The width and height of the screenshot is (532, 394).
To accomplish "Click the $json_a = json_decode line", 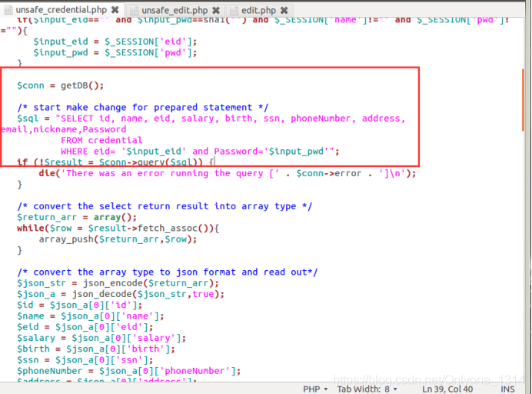I will point(121,294).
